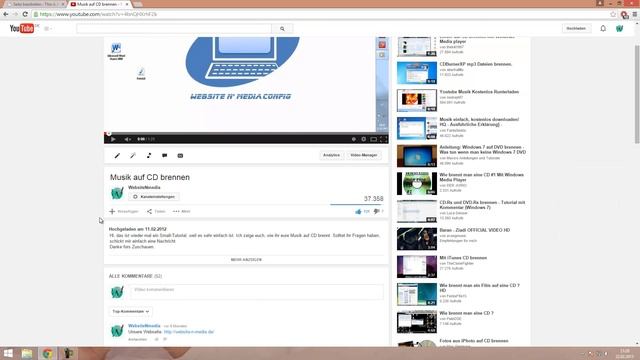The width and height of the screenshot is (640, 360).
Task: Open Wie brennt man ein Film auf CD
Action: pos(480,288)
